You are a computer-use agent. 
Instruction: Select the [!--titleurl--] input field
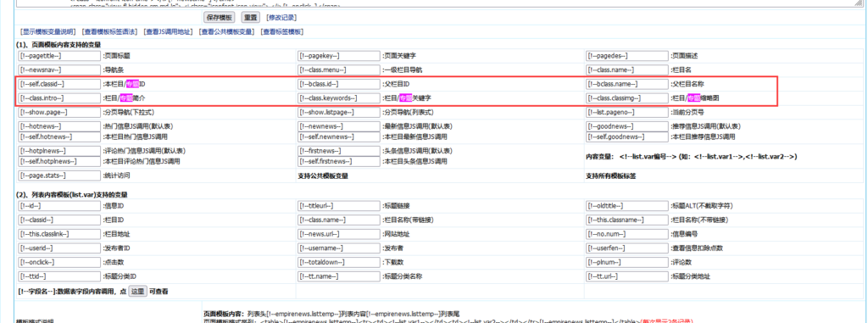click(339, 206)
